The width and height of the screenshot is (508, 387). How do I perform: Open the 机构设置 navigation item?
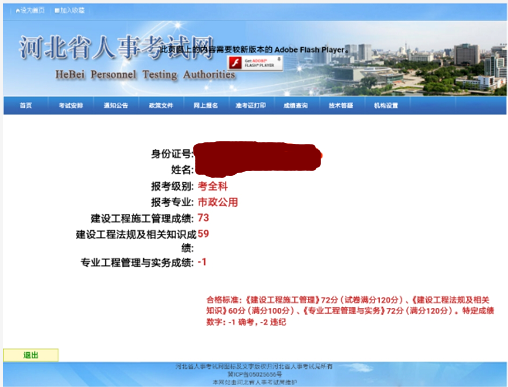click(386, 105)
